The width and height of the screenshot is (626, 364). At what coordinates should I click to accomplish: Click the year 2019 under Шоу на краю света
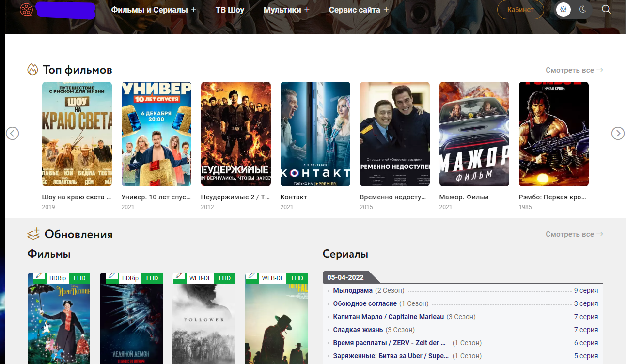coord(48,207)
